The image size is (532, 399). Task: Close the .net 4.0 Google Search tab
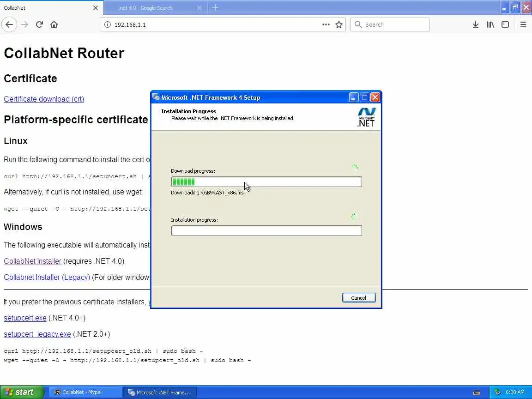click(x=199, y=8)
